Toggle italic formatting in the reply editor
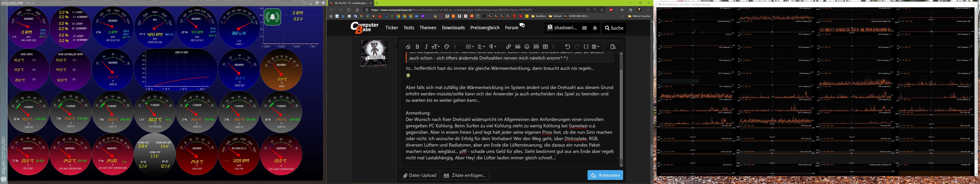 pos(426,47)
